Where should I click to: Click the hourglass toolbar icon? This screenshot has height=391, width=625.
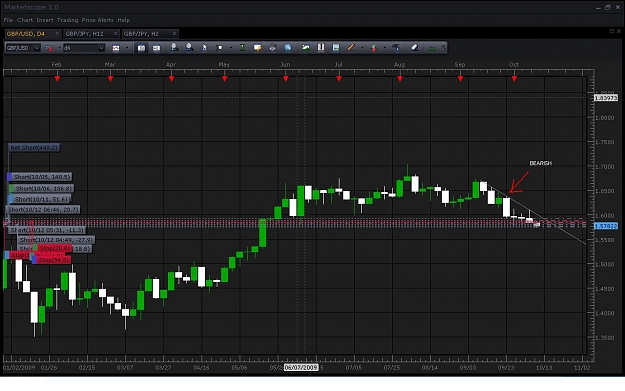tap(242, 48)
